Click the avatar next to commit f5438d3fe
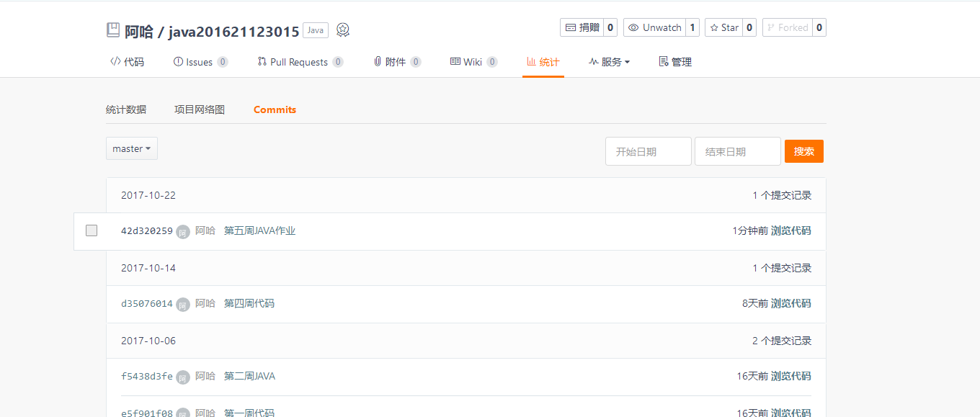Viewport: 980px width, 417px height. pyautogui.click(x=183, y=377)
